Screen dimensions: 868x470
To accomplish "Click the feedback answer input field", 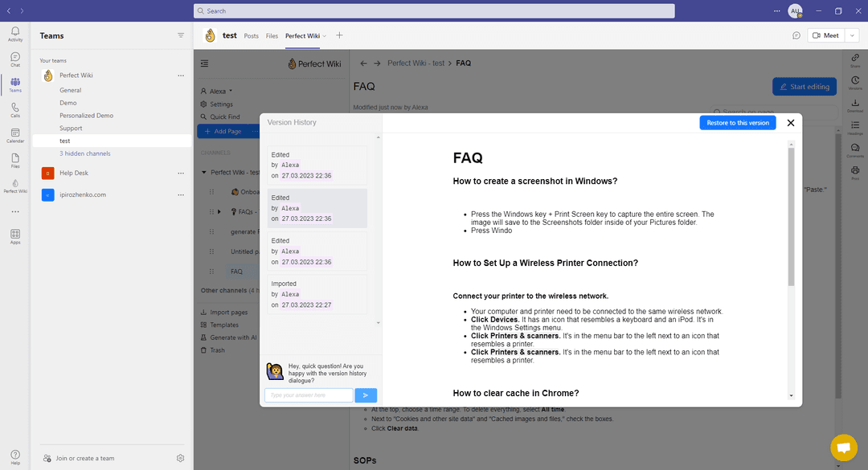I will (x=308, y=394).
